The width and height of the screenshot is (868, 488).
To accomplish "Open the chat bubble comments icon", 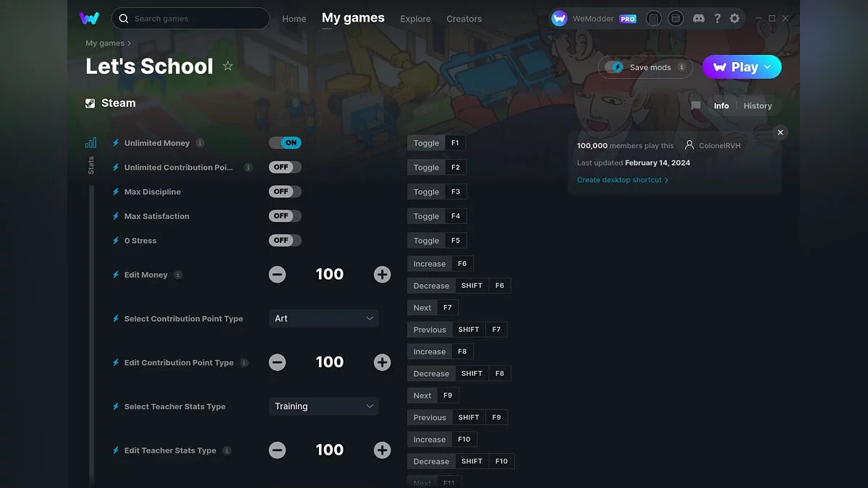I will (696, 106).
